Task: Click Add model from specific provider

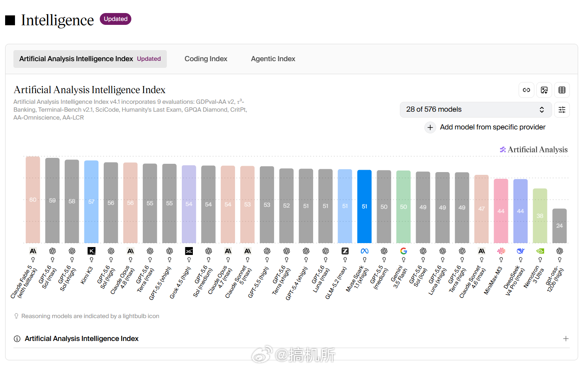Action: coord(493,127)
